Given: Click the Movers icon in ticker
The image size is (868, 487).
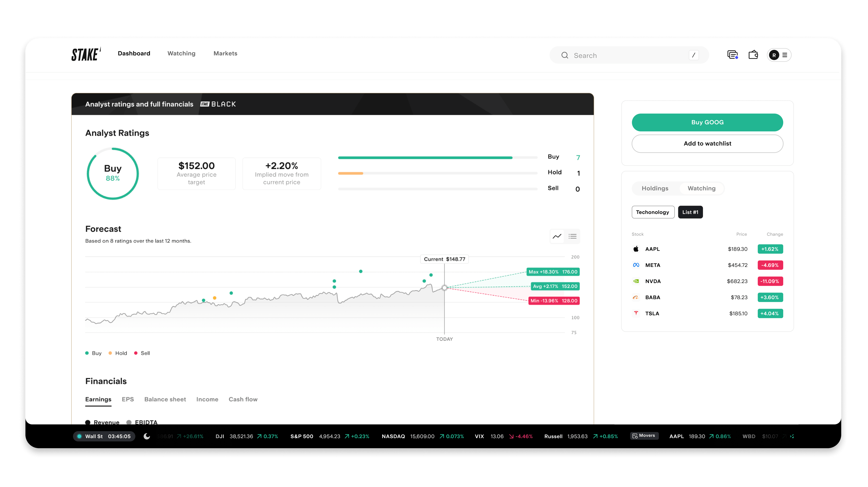Looking at the screenshot, I should coord(635,436).
